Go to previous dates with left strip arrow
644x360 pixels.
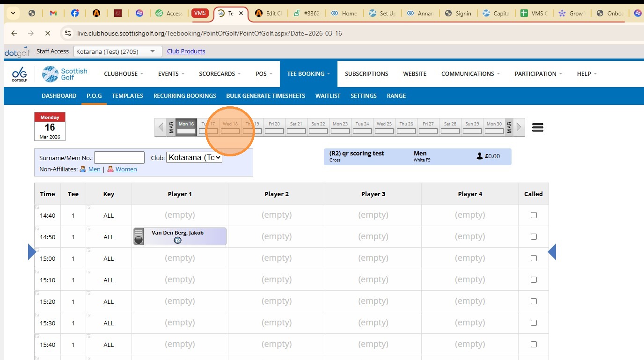pos(161,127)
